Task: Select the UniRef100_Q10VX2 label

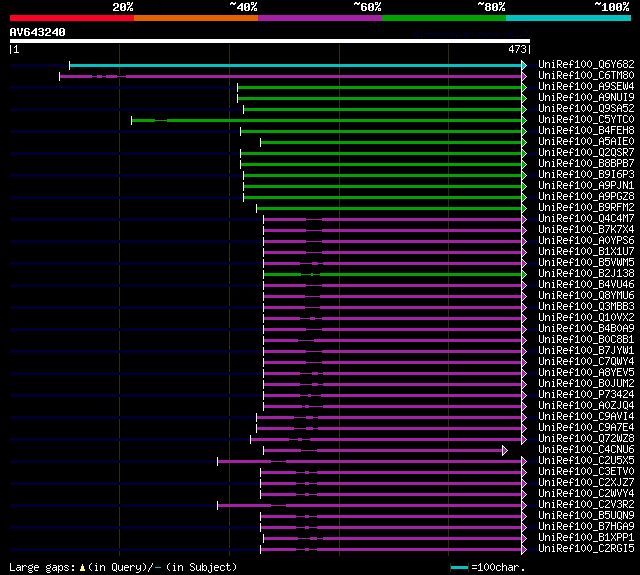Action: [586, 318]
